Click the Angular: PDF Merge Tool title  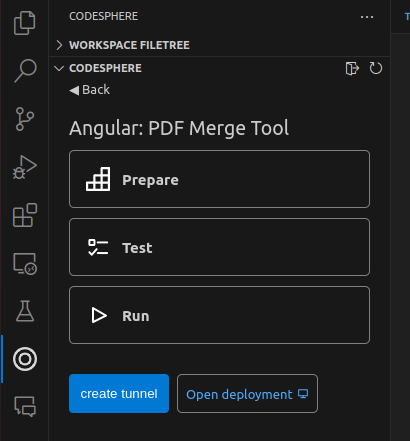point(179,128)
